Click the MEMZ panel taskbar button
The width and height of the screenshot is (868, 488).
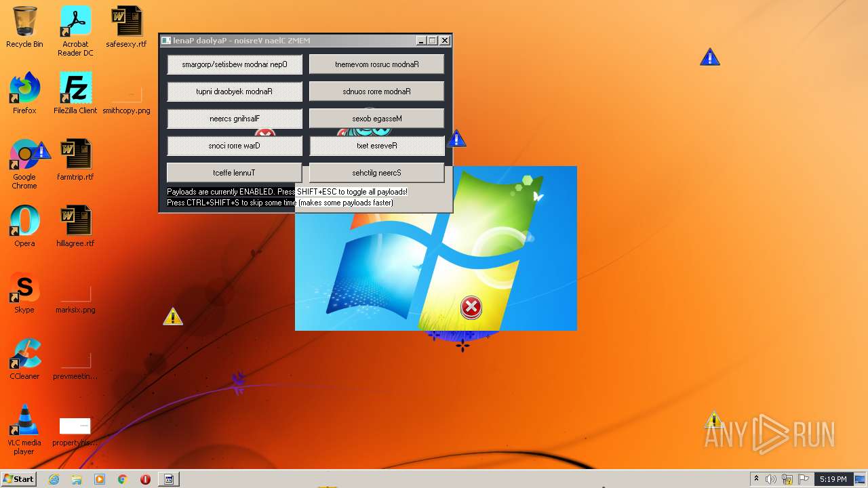(169, 479)
